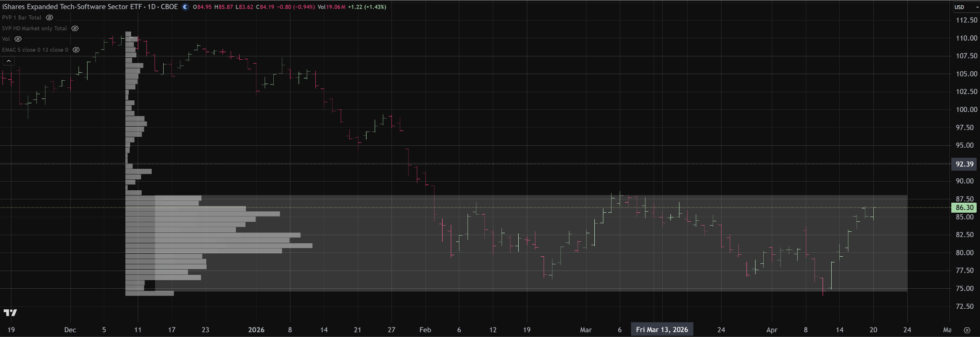Click the PVP 1 Bar Total label
The height and width of the screenshot is (337, 980).
(22, 18)
